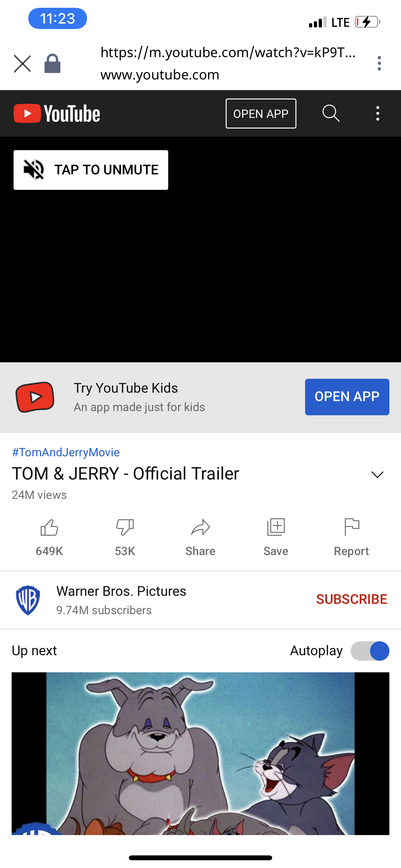
Task: Tap to unmute the video
Action: point(91,170)
